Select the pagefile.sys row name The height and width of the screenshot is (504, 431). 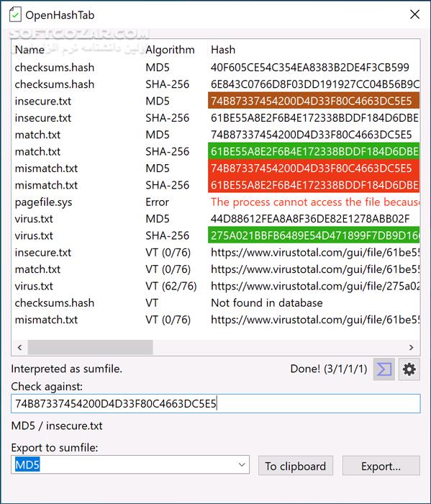click(x=43, y=202)
